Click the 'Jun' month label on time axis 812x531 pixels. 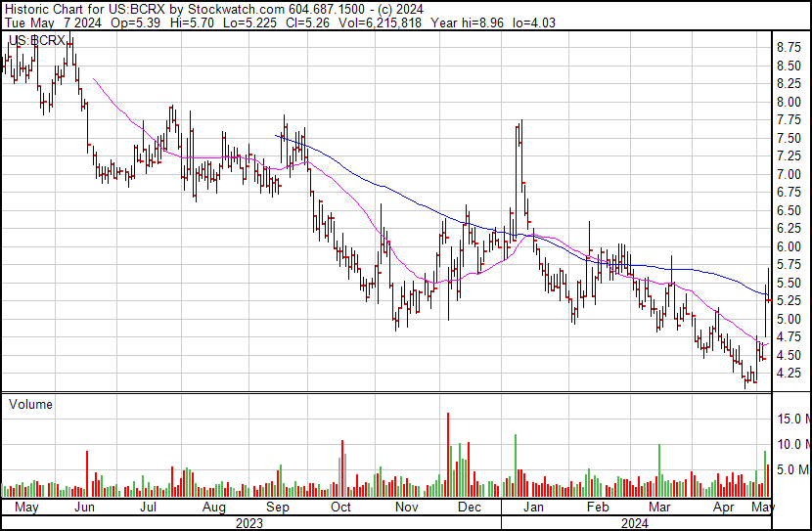[84, 507]
